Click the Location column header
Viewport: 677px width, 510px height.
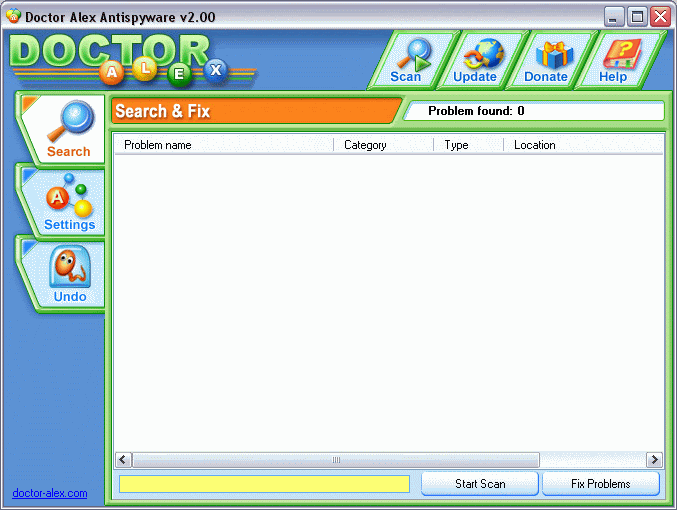[582, 145]
